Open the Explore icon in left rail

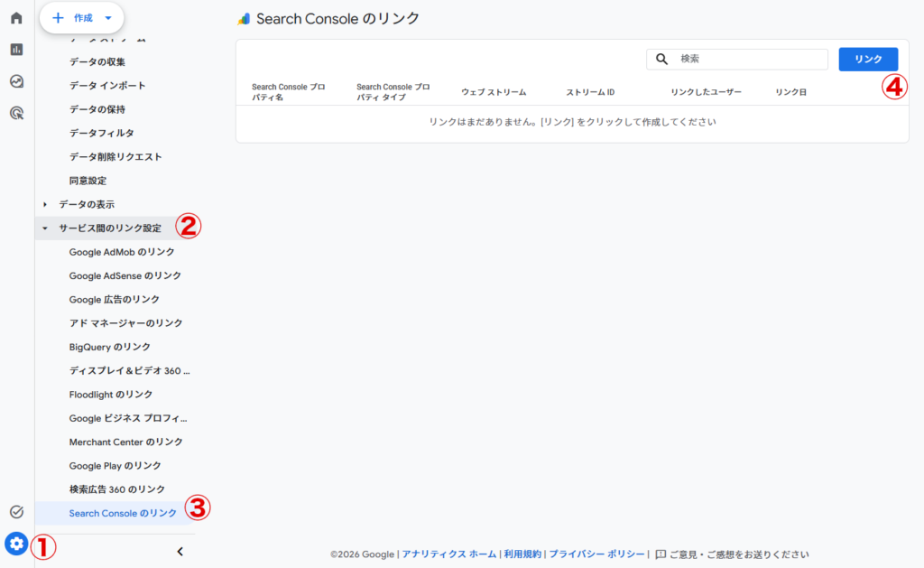point(16,81)
